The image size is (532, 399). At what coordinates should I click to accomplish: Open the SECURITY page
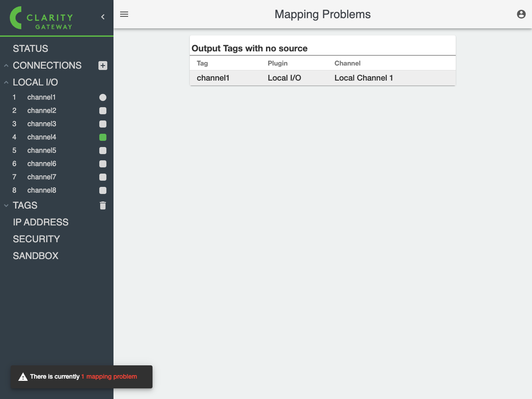click(36, 239)
